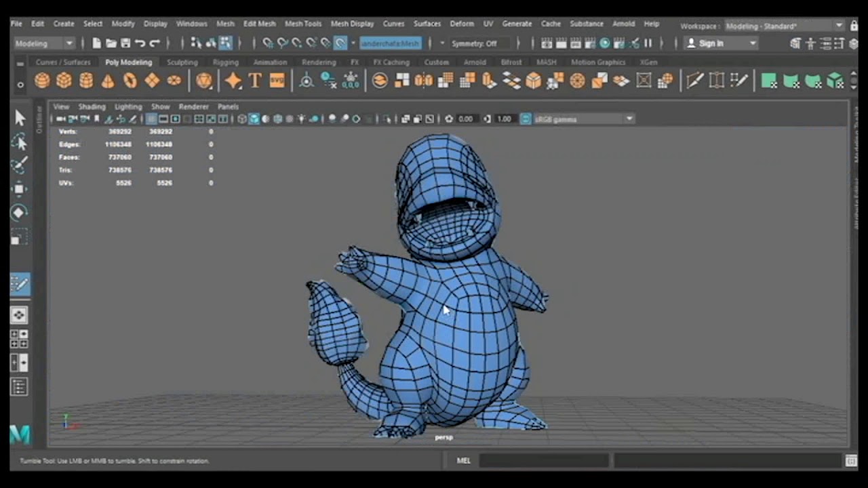This screenshot has height=488, width=868.
Task: Toggle Smooth Shade All in viewport toolbar
Action: pos(254,119)
